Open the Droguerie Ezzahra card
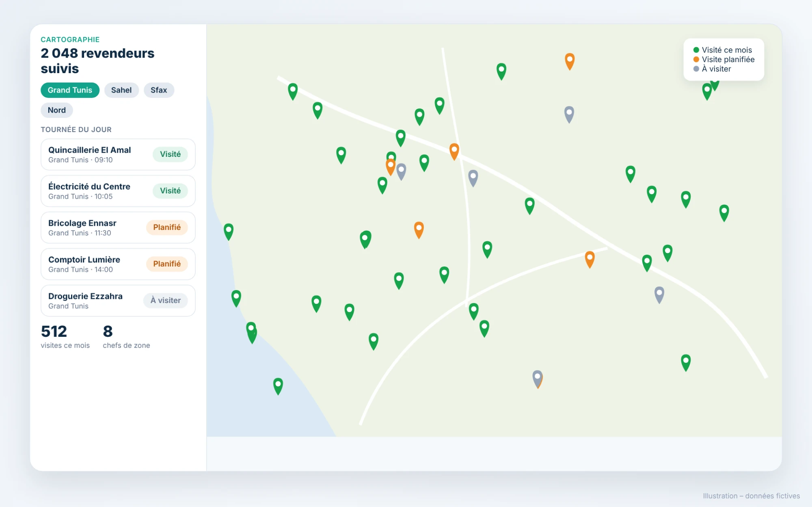 click(x=118, y=301)
